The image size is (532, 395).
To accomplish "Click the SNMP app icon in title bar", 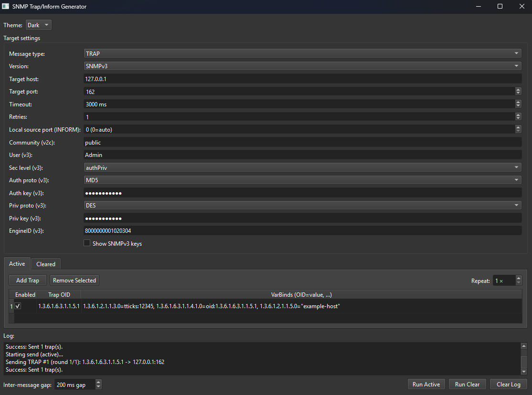I will [5, 6].
